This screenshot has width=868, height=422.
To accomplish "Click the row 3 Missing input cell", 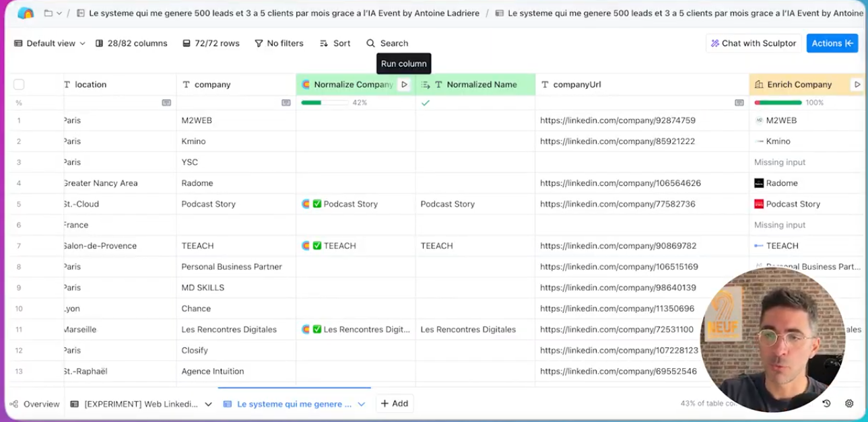I will pos(807,162).
